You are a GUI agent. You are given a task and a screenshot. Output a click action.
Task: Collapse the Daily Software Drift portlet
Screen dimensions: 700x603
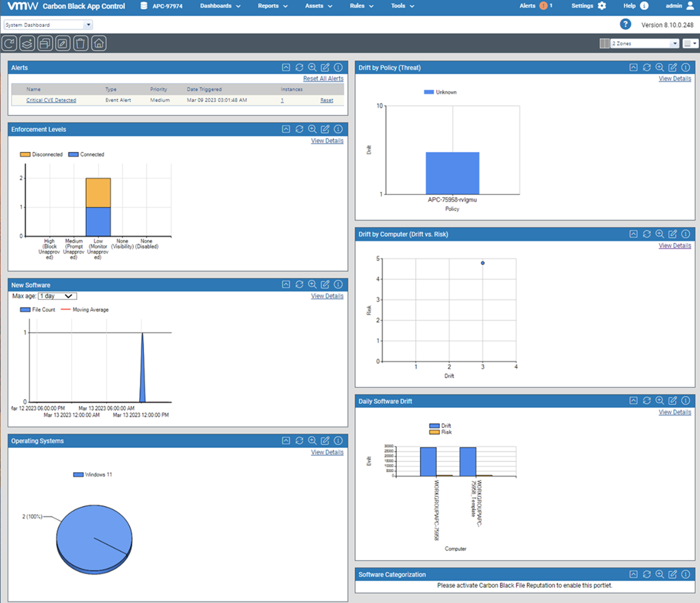pyautogui.click(x=633, y=400)
